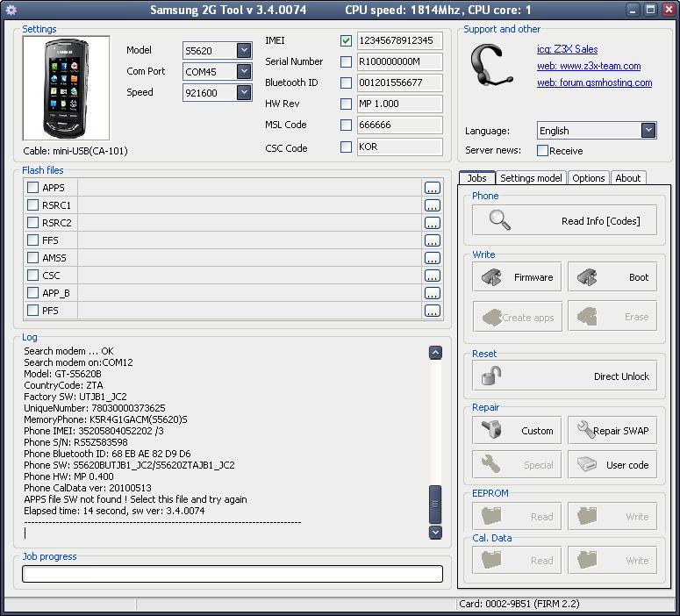680x616 pixels.
Task: Click the Custom repair drill icon
Action: pyautogui.click(x=491, y=430)
